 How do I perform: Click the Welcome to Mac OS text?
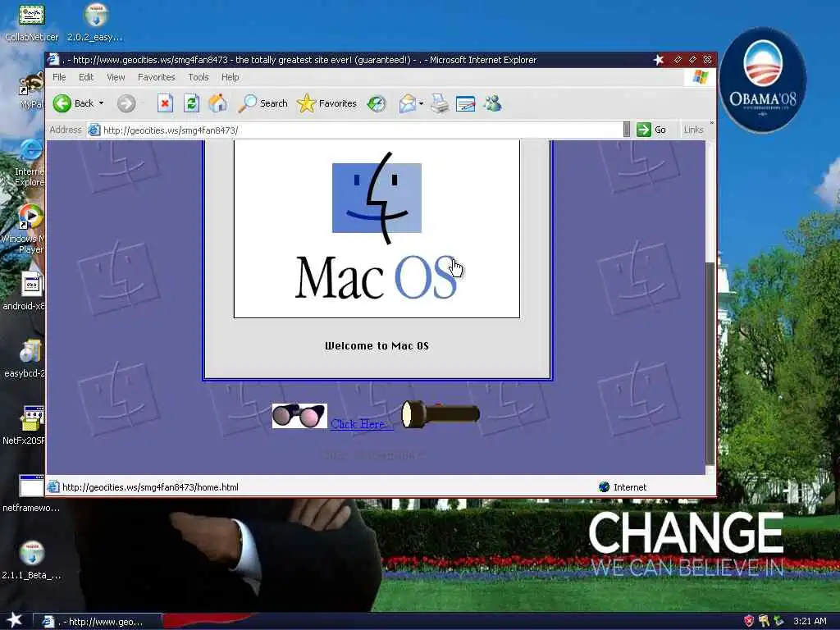[x=377, y=346]
